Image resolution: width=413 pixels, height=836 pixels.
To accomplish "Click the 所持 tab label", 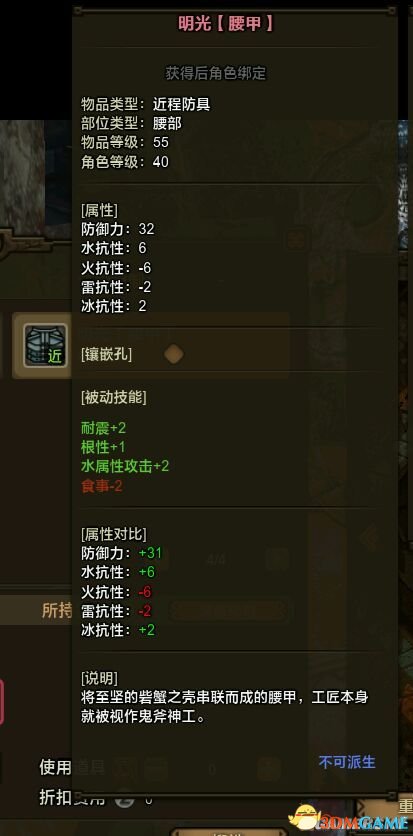I will tap(57, 610).
